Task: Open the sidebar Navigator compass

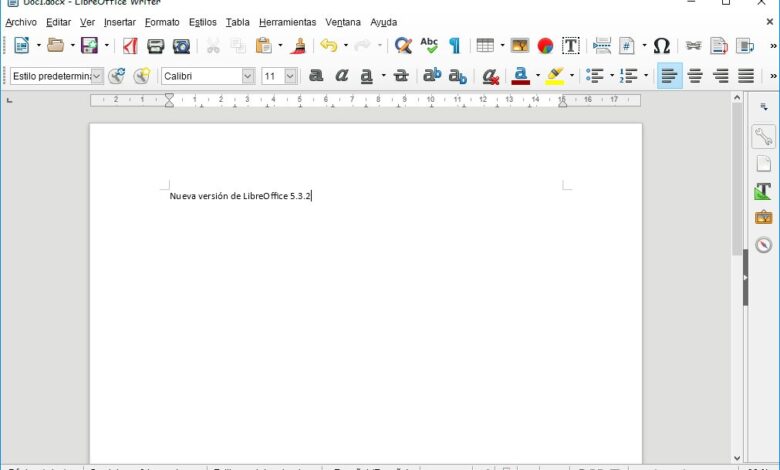Action: pos(763,245)
